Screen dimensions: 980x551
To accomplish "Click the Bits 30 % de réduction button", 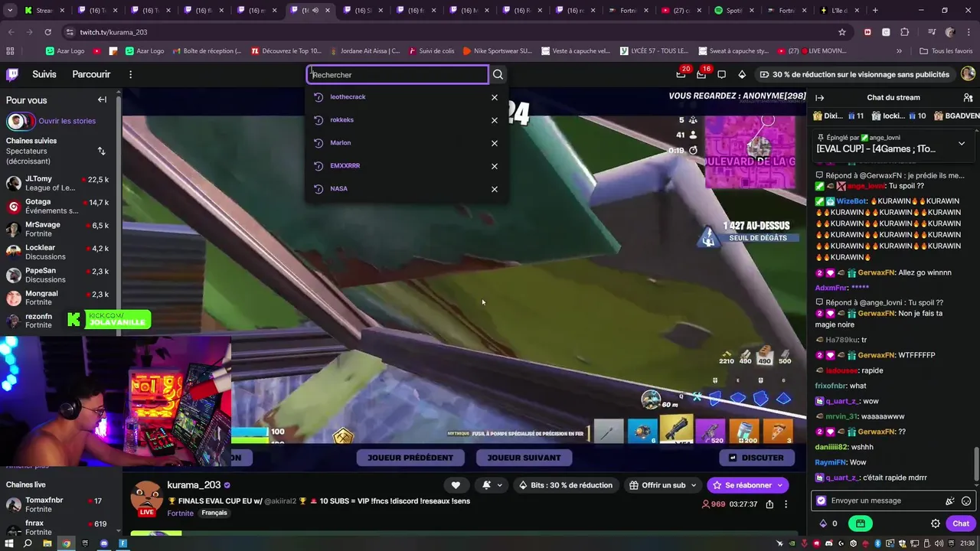I will click(x=566, y=484).
